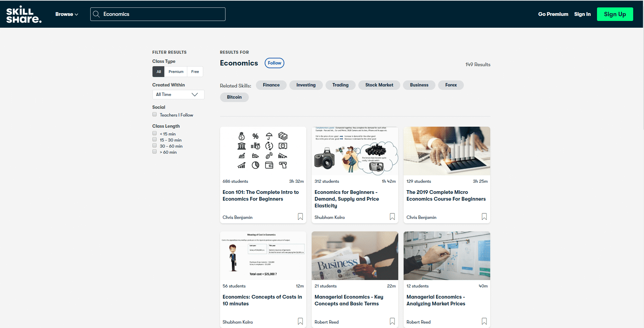Select the Free class type tab

coord(195,72)
